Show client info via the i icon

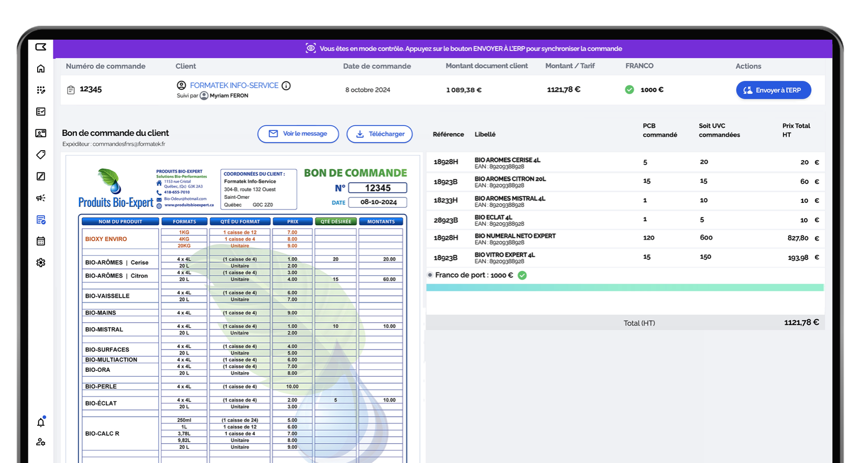(x=286, y=86)
